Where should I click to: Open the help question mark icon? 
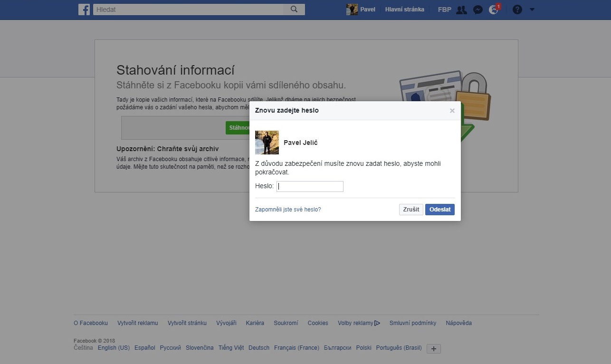click(x=517, y=10)
